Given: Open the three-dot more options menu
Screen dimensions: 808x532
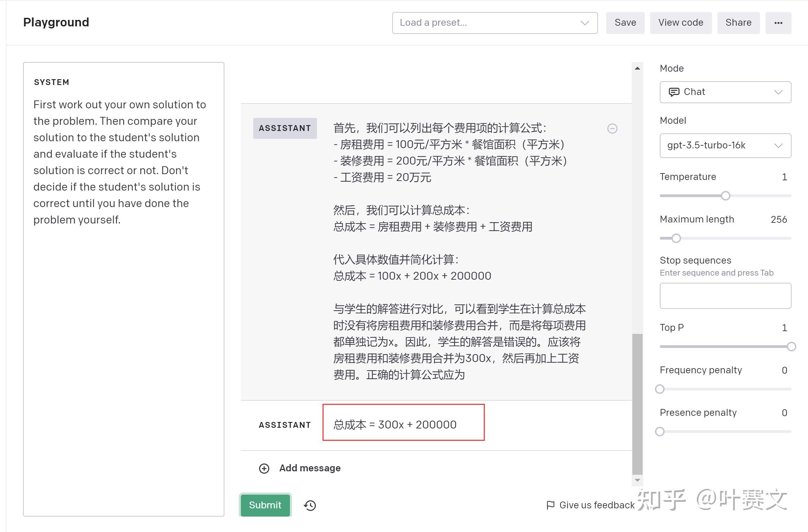Looking at the screenshot, I should [x=778, y=23].
